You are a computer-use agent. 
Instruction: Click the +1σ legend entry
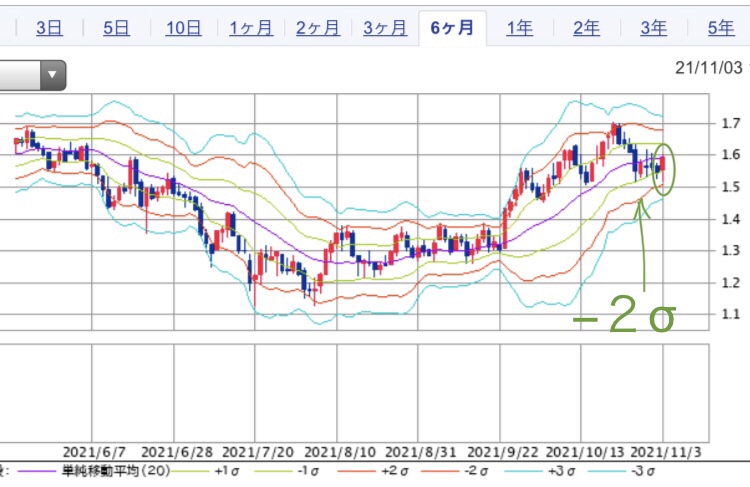point(227,471)
